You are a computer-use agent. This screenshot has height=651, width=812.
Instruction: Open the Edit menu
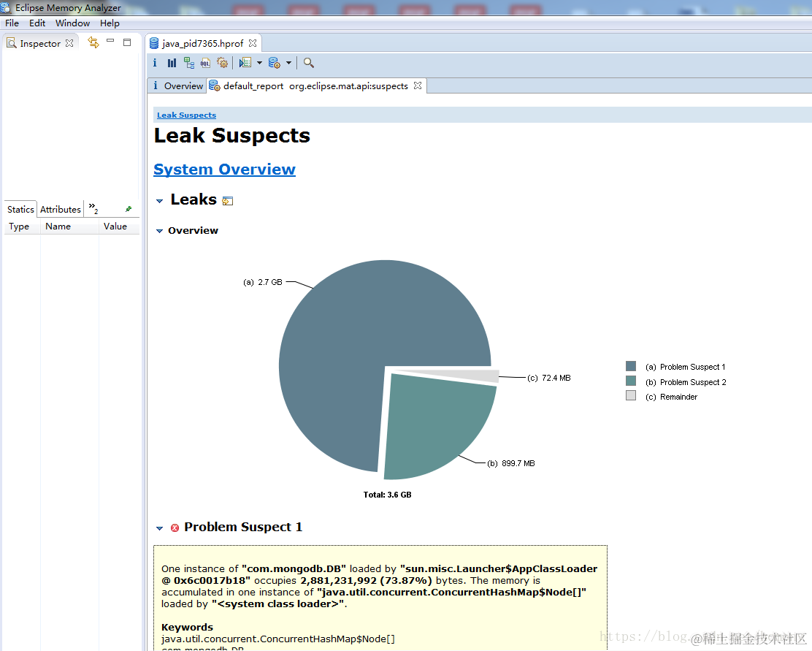tap(37, 23)
